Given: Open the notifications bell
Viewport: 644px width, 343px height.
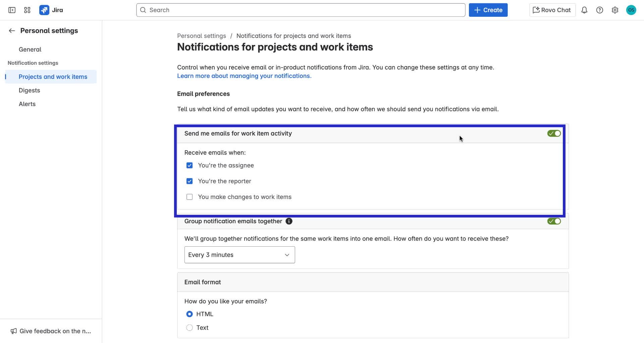Looking at the screenshot, I should tap(584, 10).
